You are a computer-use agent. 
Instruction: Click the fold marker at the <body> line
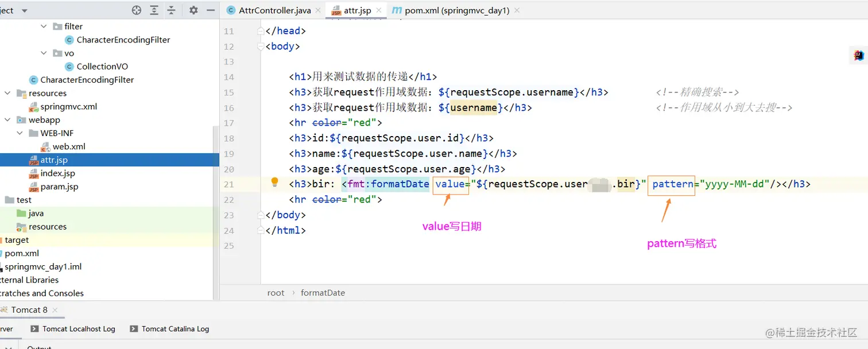click(x=262, y=46)
